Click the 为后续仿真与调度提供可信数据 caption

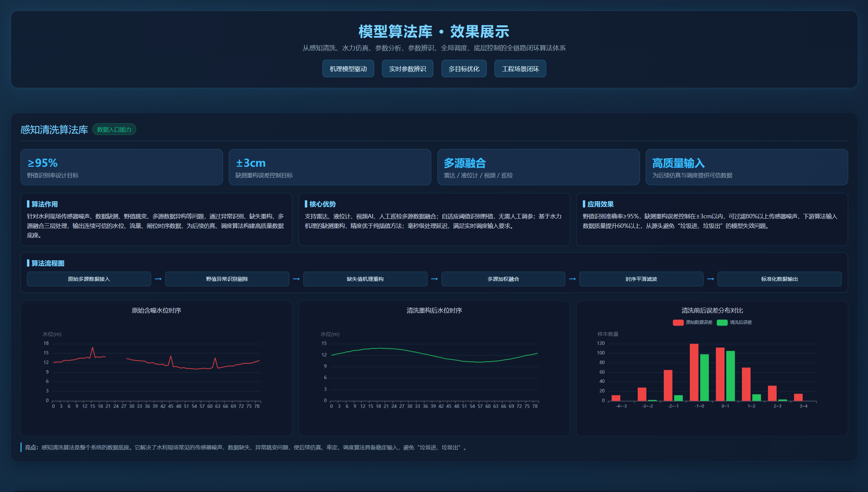[x=692, y=175]
